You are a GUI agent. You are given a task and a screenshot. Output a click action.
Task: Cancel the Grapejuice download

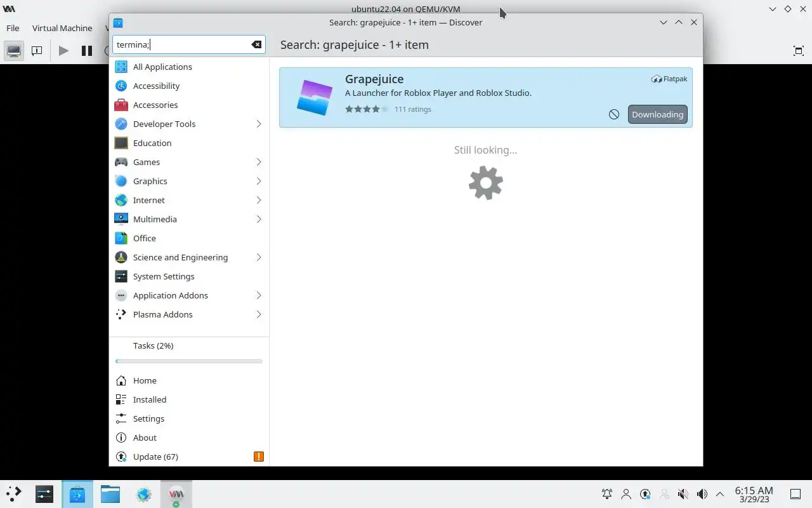tap(614, 114)
